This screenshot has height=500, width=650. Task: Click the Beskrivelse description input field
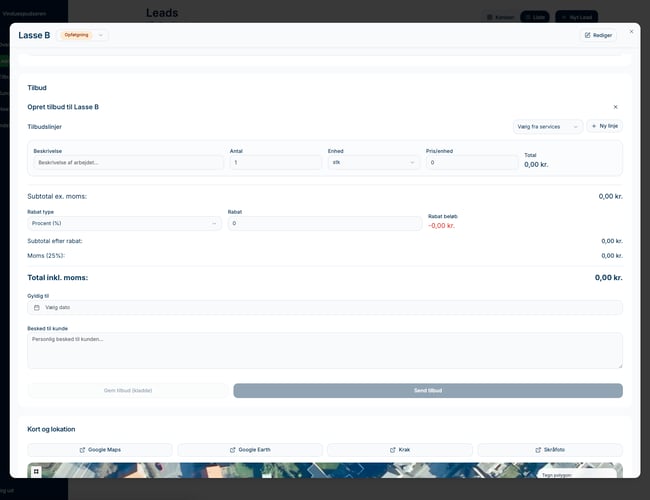tap(127, 162)
